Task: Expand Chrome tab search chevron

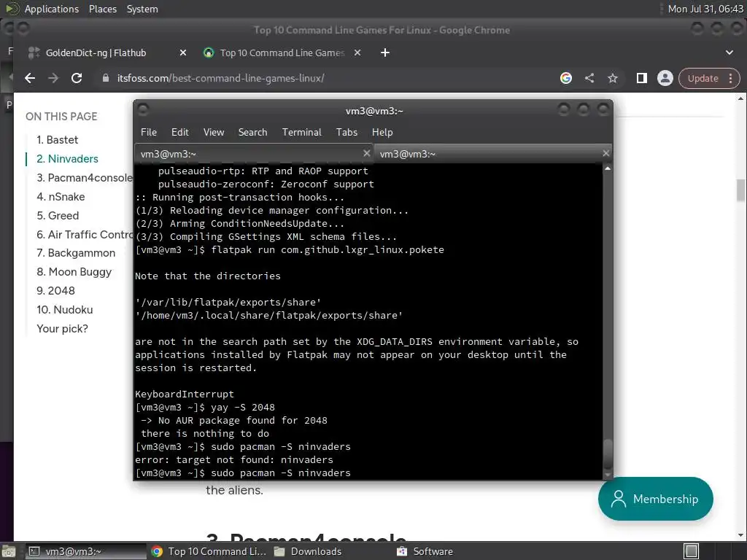Action: tap(729, 52)
